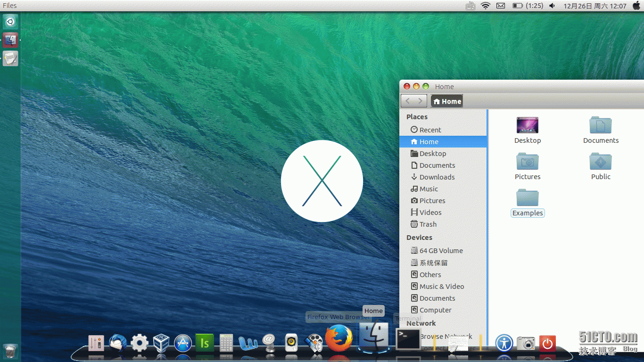Viewport: 644px width, 362px height.
Task: Select the 64 GB Volume device
Action: click(443, 250)
